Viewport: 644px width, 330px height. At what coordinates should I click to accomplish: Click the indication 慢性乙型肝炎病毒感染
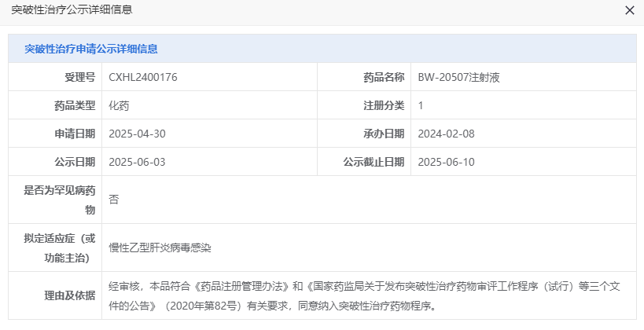click(160, 247)
